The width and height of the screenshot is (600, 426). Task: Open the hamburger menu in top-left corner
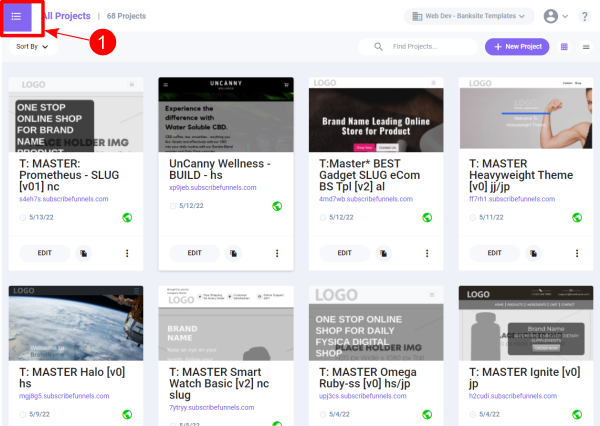click(16, 16)
